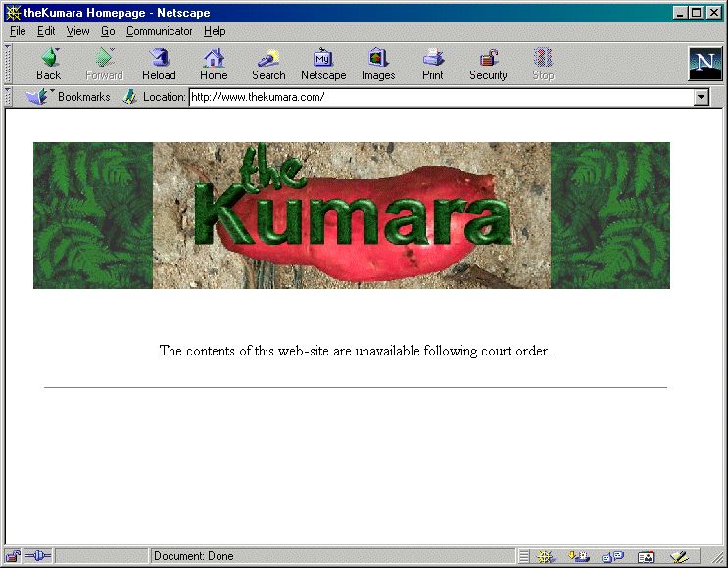Load page images with Images button

[378, 65]
